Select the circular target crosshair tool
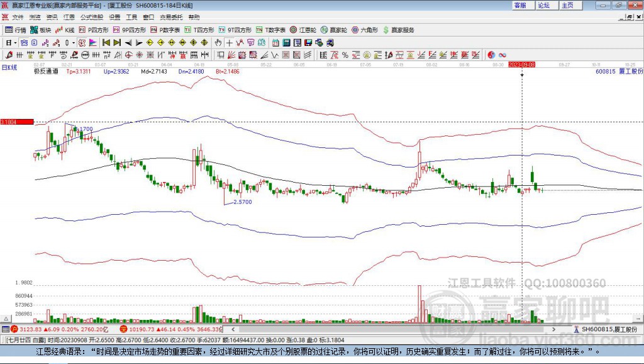Screen dimensions: 644x364 (x=128, y=55)
